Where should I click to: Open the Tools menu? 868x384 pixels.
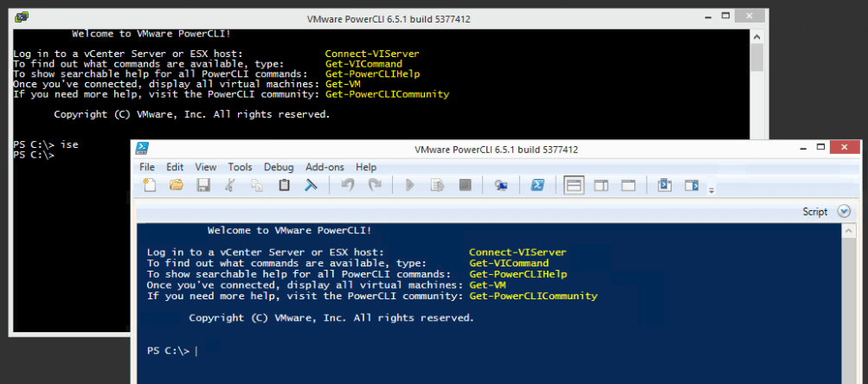(x=240, y=167)
